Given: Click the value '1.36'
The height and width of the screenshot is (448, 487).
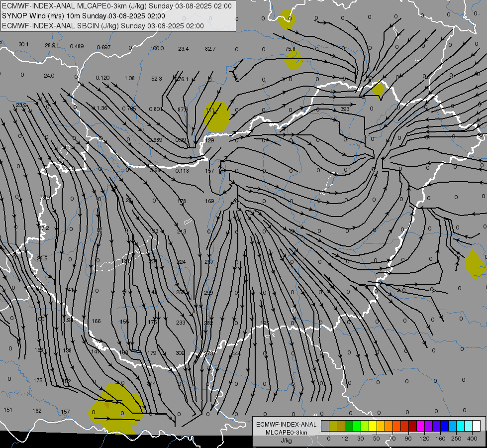Looking at the screenshot, I should (102, 108).
